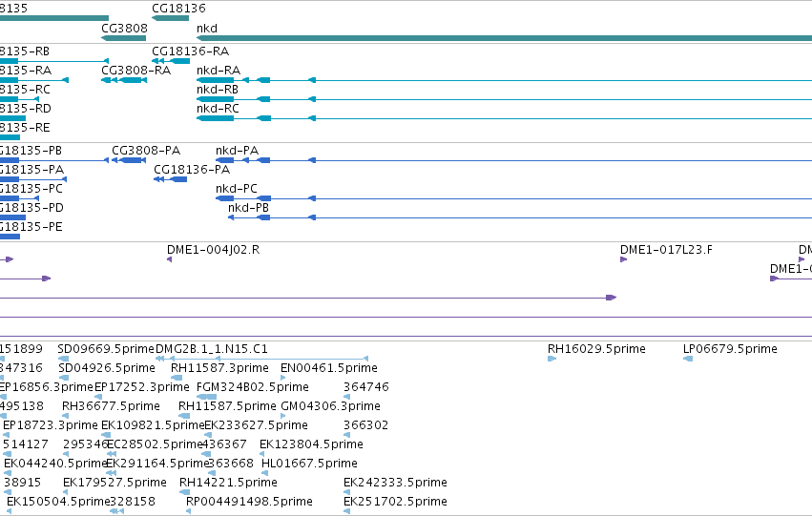The width and height of the screenshot is (812, 516).
Task: Select SD09669.5prime EST label
Action: tap(106, 349)
